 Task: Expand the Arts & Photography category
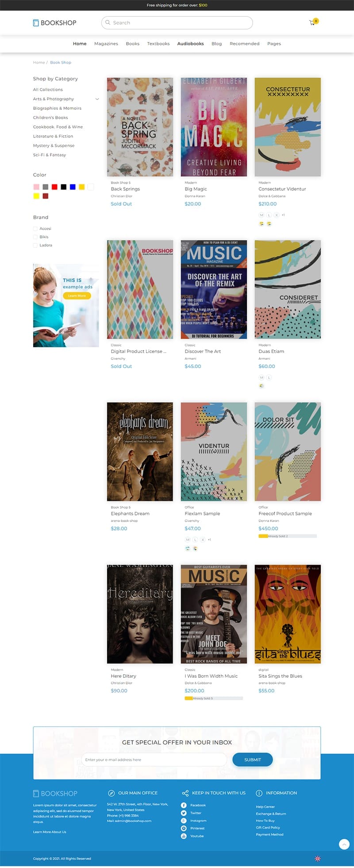coord(97,99)
